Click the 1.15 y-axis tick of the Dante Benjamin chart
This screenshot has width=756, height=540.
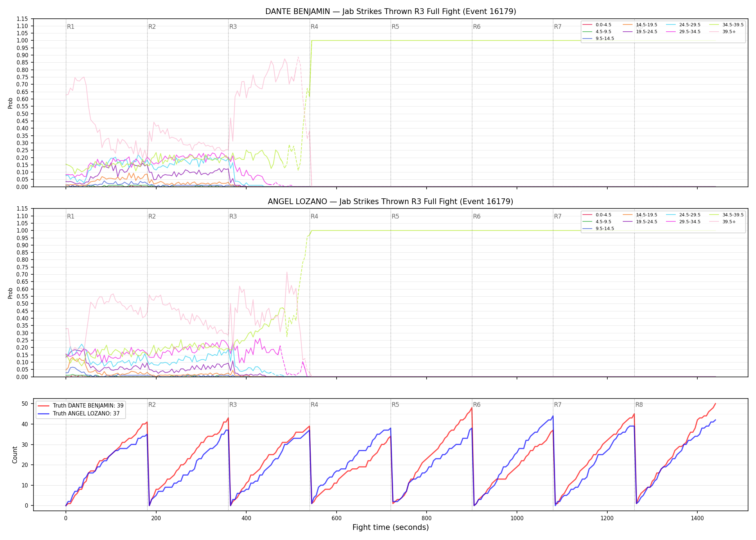point(22,19)
